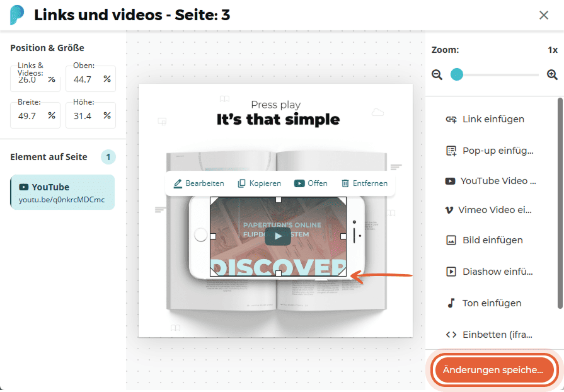Click the right middle resize handle
This screenshot has height=392, width=564.
[x=343, y=236]
